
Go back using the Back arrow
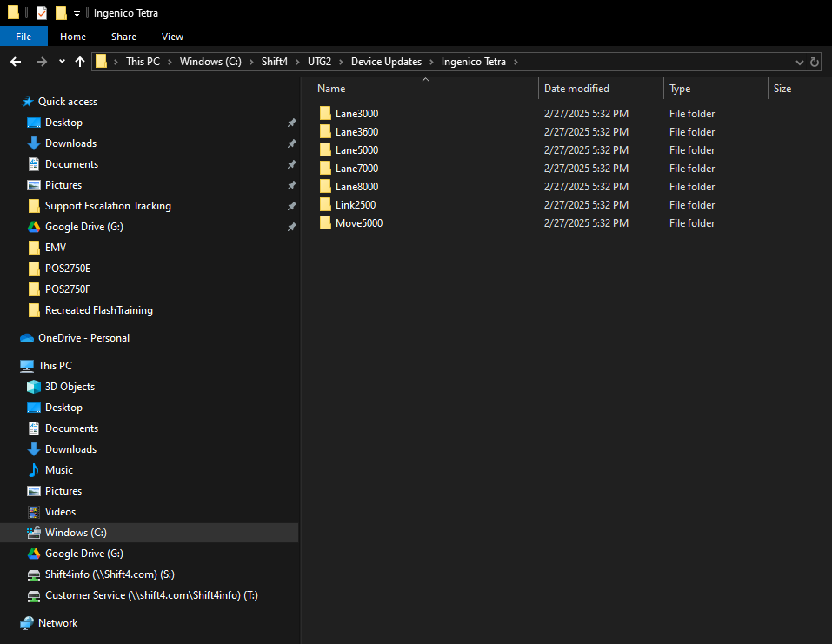click(x=16, y=62)
